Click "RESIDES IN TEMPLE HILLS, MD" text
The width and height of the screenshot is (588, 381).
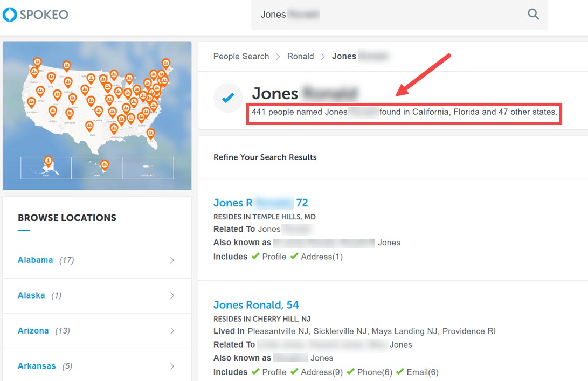265,217
